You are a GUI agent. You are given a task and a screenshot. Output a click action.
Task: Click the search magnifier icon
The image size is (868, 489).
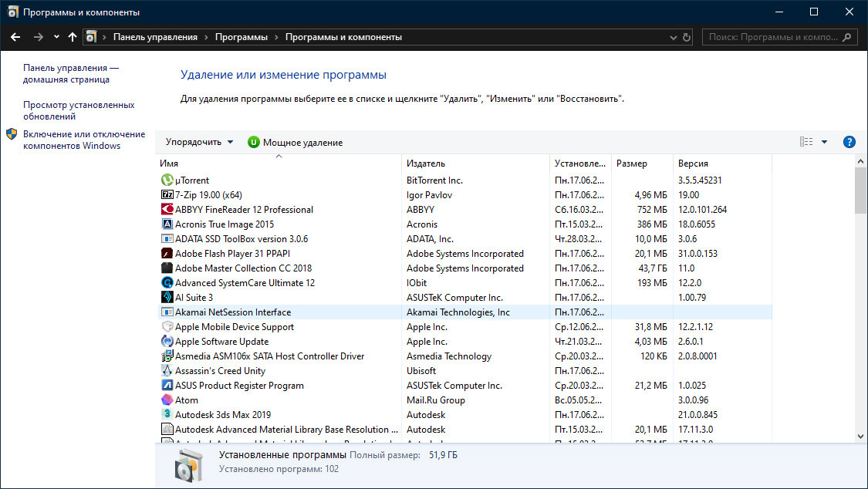point(847,37)
